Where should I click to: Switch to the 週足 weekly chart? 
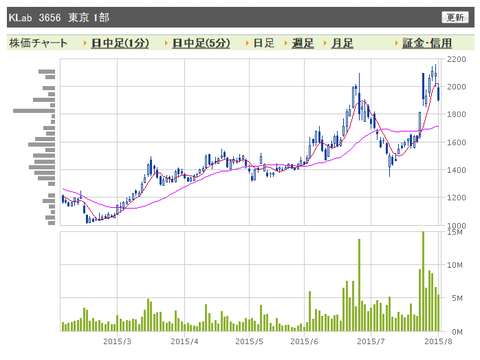pyautogui.click(x=303, y=43)
